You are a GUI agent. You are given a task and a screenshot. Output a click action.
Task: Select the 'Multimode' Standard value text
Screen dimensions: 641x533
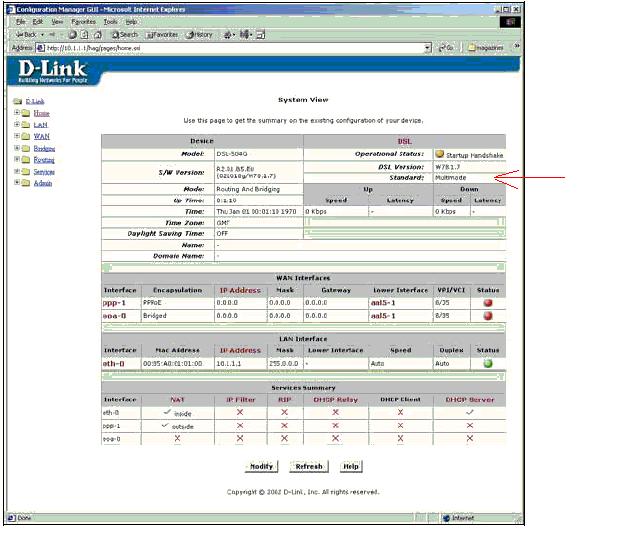(x=450, y=178)
